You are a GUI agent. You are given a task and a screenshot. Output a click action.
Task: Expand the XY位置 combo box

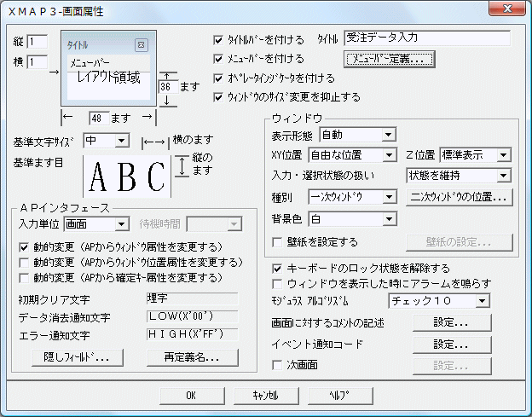click(x=352, y=155)
